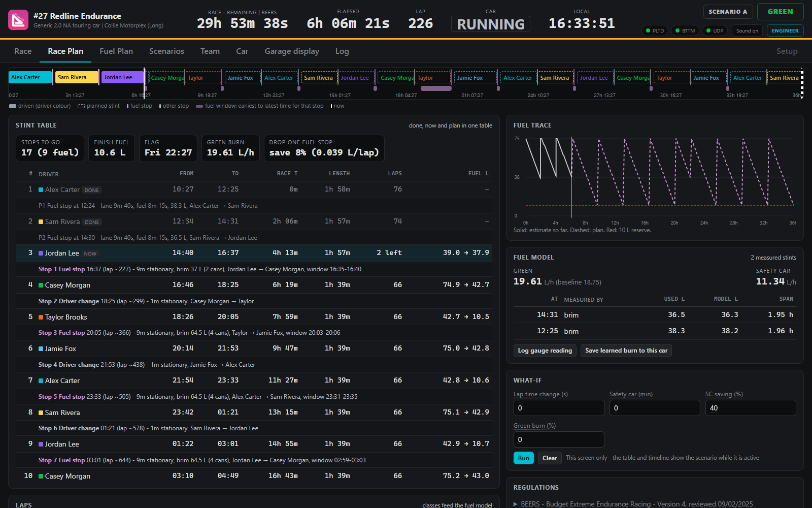The height and width of the screenshot is (508, 812).
Task: Toggle the BTTM status indicator
Action: [685, 30]
